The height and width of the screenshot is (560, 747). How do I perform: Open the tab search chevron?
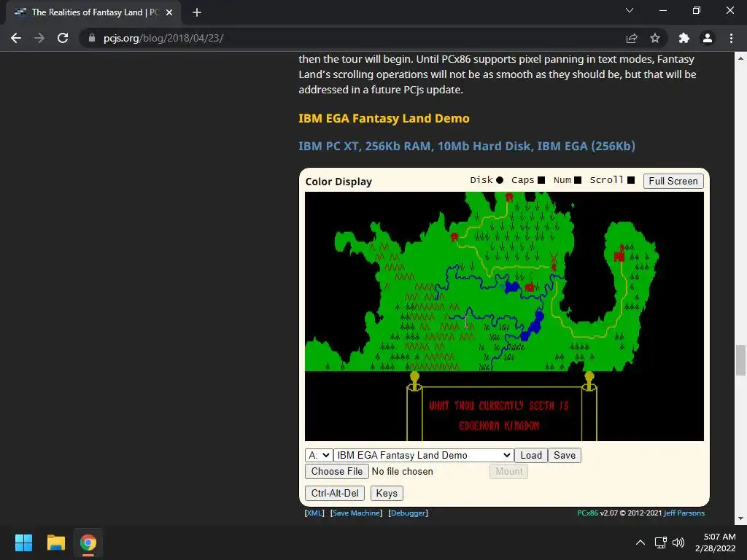pyautogui.click(x=630, y=10)
